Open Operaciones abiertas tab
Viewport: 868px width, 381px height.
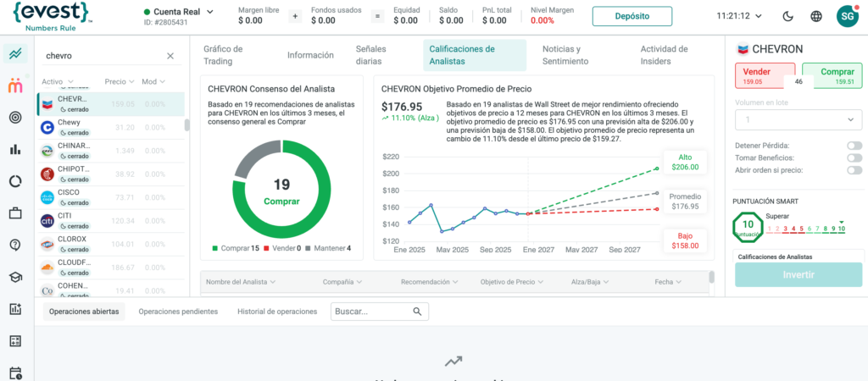84,312
